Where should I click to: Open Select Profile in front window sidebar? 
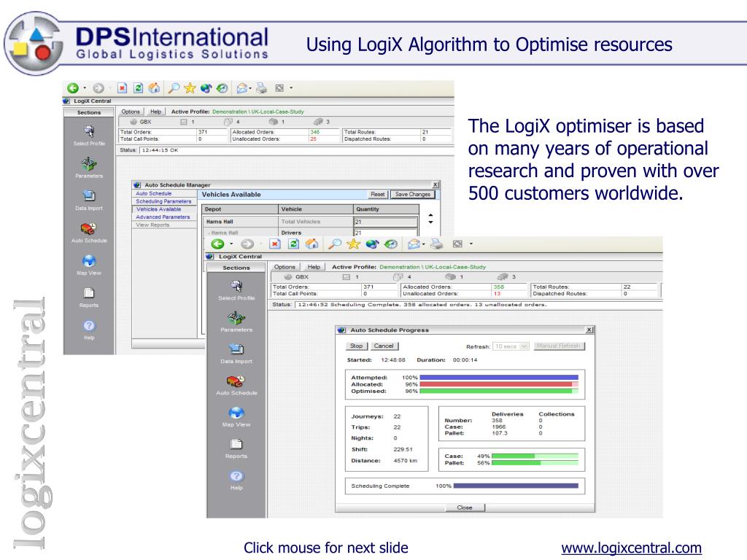236,290
